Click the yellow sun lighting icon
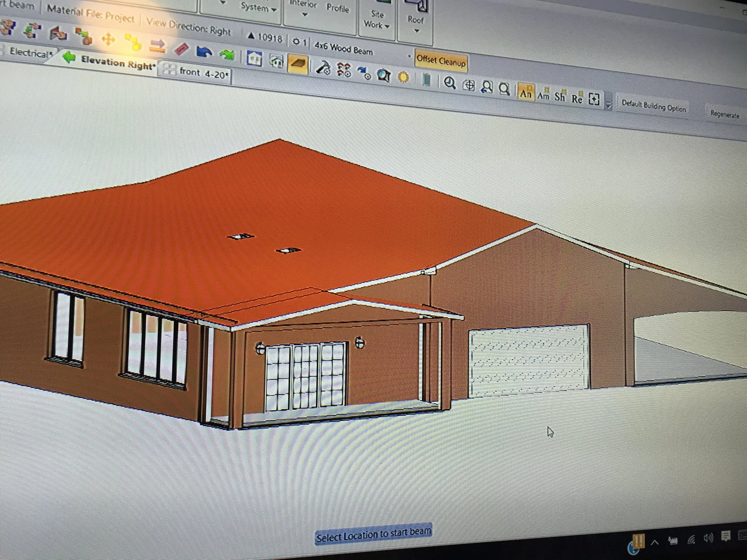This screenshot has width=747, height=560. click(x=403, y=77)
